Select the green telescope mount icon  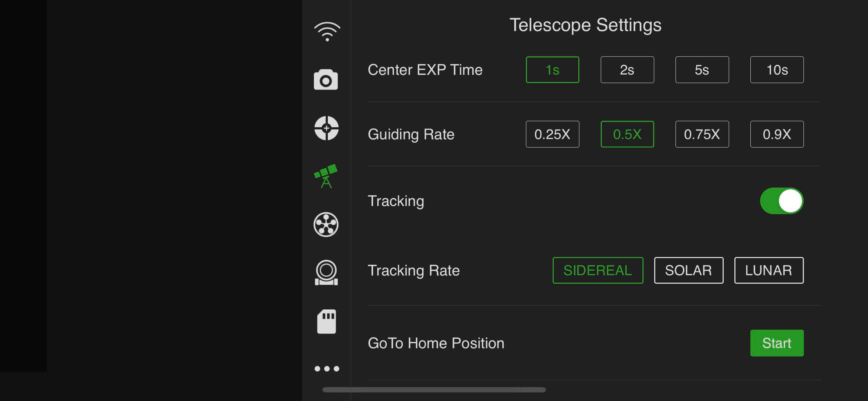point(326,176)
